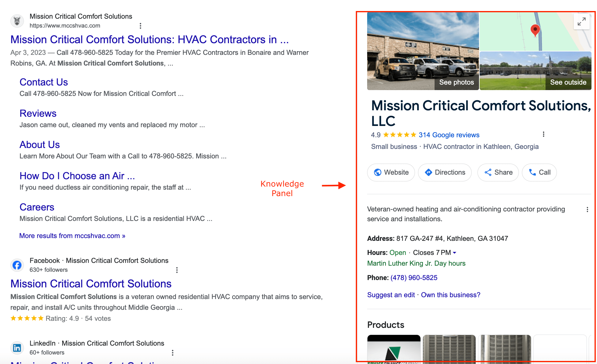Image resolution: width=597 pixels, height=364 pixels.
Task: Click the Facebook logo icon
Action: [17, 265]
